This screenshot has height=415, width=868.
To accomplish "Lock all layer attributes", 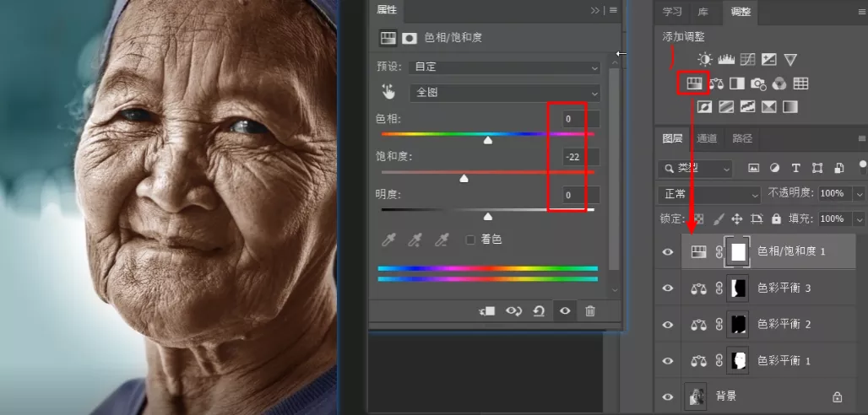I will pos(776,219).
